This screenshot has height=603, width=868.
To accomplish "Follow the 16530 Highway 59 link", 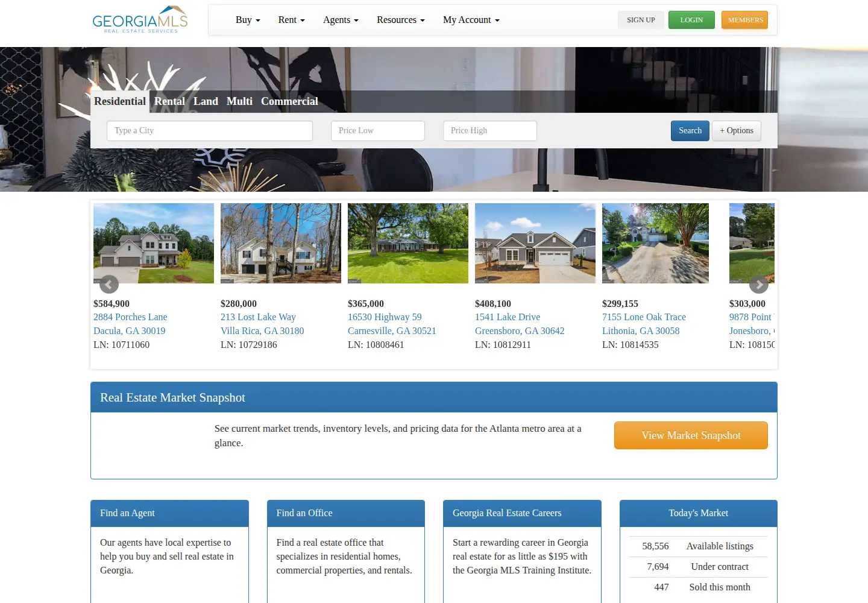I will 385,317.
